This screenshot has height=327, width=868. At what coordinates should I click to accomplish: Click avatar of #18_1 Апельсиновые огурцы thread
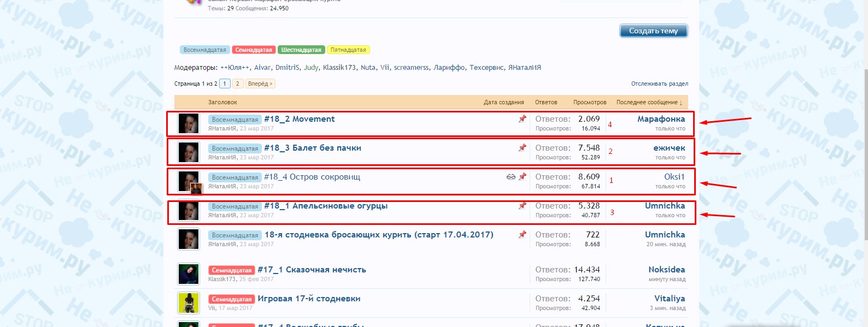click(189, 210)
